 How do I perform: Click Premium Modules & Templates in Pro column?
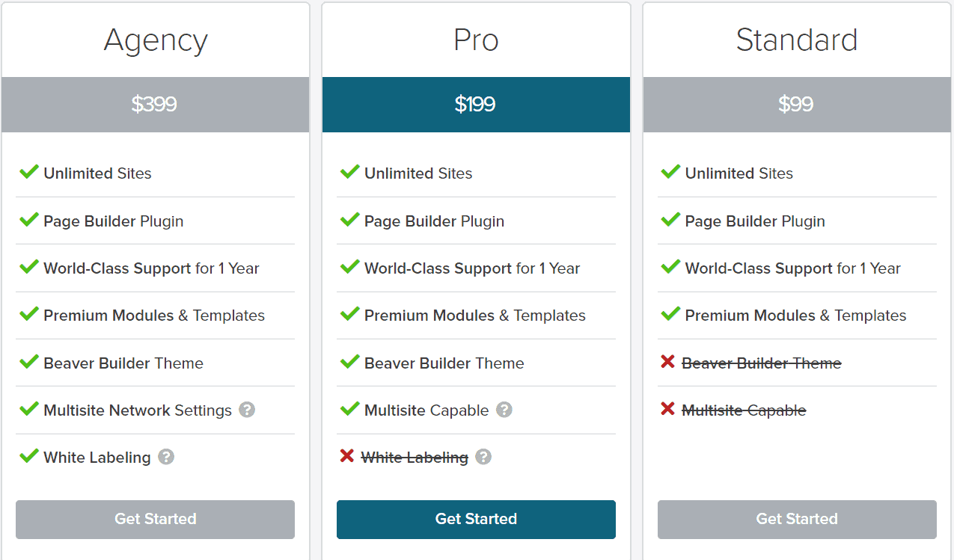475,316
